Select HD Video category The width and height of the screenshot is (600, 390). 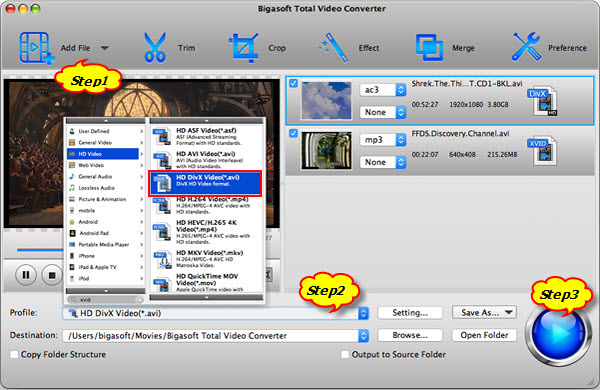(104, 154)
